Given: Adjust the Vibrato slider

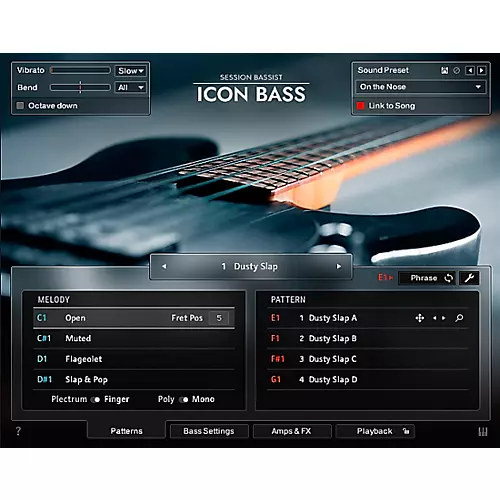Looking at the screenshot, I should tap(80, 70).
